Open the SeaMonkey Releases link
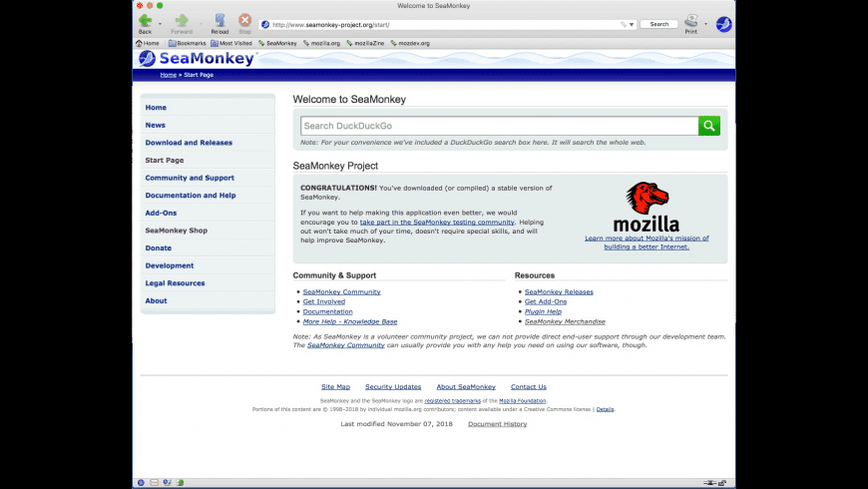 [x=559, y=291]
